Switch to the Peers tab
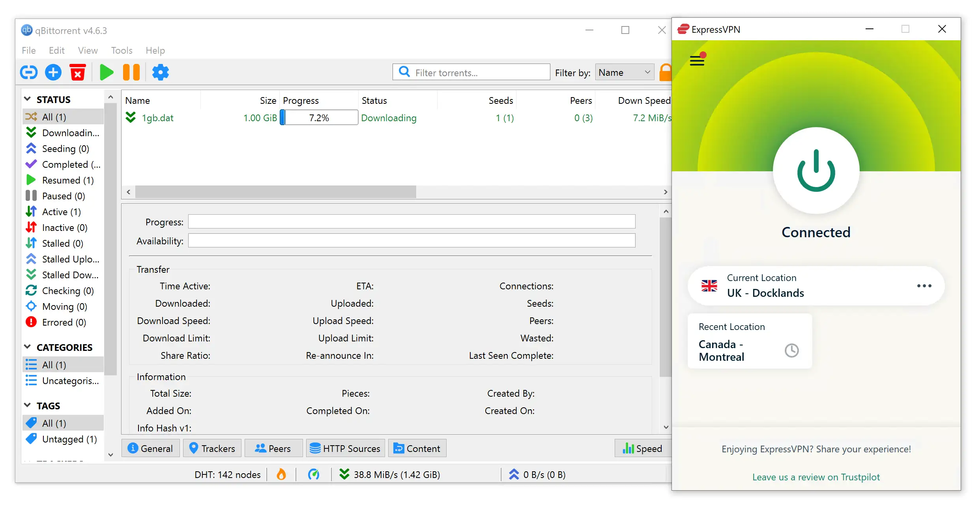 [x=273, y=448]
